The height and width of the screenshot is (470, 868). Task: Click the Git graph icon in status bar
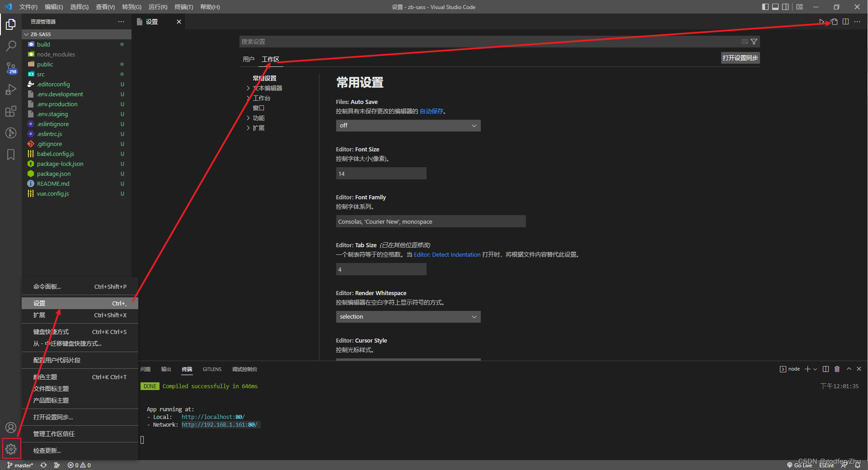57,465
